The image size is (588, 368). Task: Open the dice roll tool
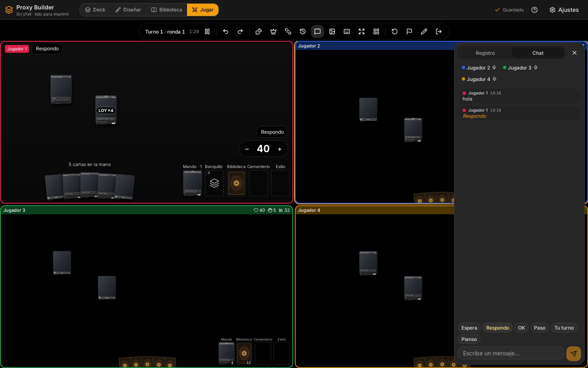point(258,31)
